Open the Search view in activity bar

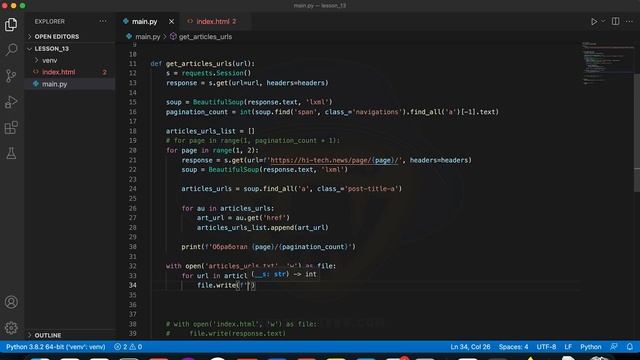tap(11, 50)
